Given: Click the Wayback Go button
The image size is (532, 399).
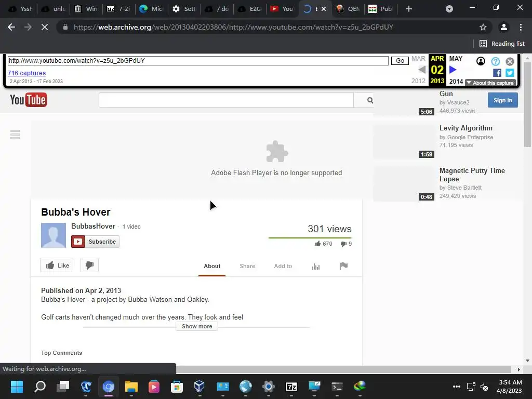Looking at the screenshot, I should (400, 61).
